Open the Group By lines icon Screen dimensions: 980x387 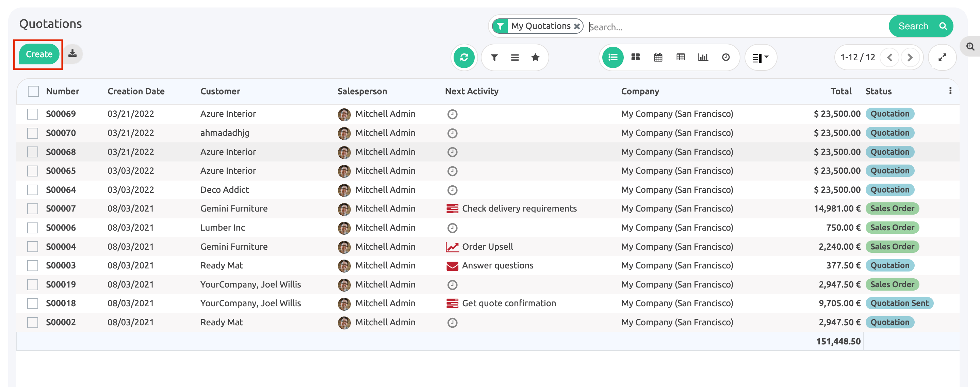(514, 58)
